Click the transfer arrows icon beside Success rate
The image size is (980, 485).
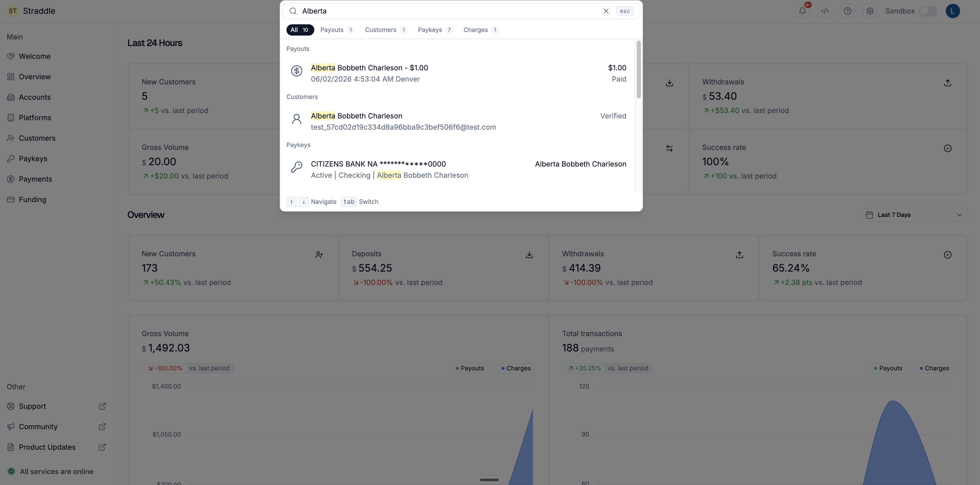[x=669, y=148]
